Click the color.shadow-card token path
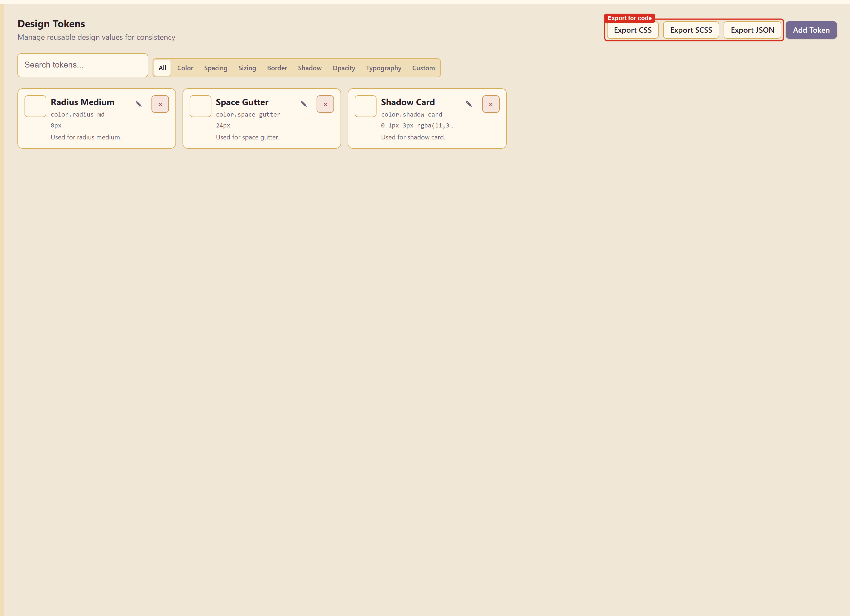850x616 pixels. click(411, 114)
